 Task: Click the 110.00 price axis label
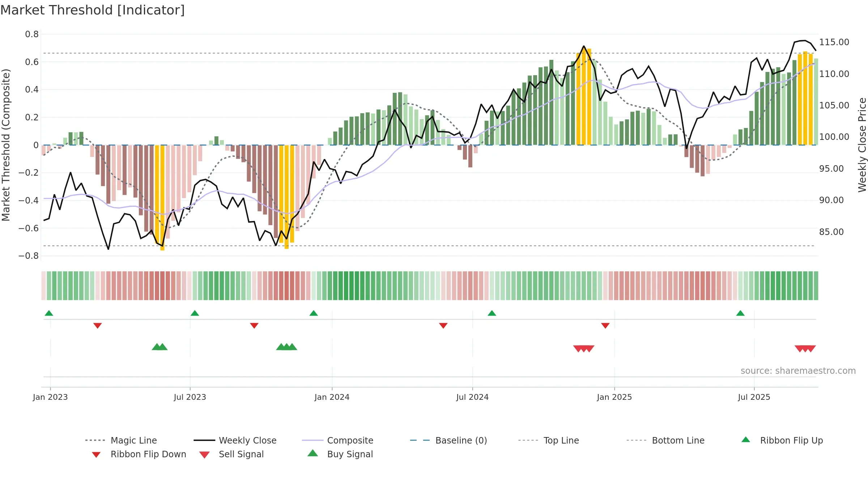pyautogui.click(x=834, y=74)
